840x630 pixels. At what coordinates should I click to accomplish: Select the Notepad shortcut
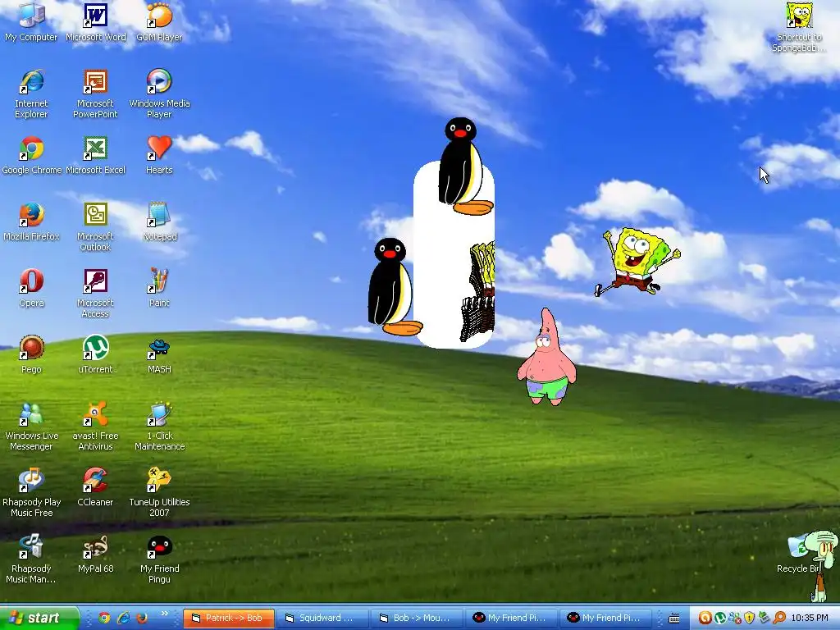pyautogui.click(x=159, y=221)
